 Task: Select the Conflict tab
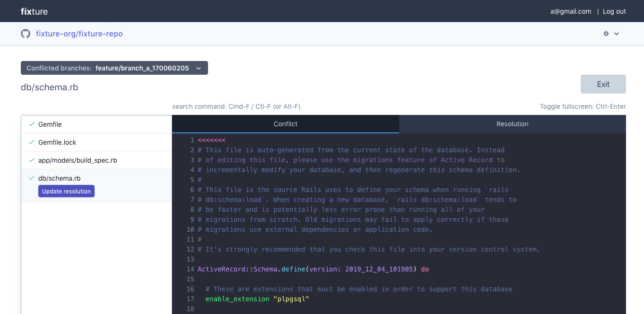[286, 124]
